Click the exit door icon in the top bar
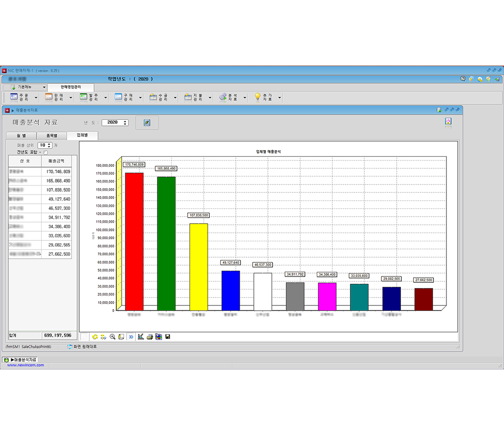Viewport: 504px width, 435px height. tap(497, 79)
